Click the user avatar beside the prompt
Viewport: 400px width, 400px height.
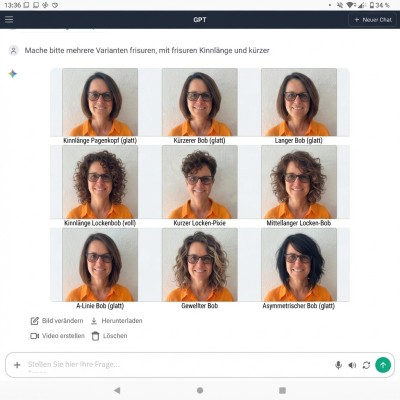[13, 51]
